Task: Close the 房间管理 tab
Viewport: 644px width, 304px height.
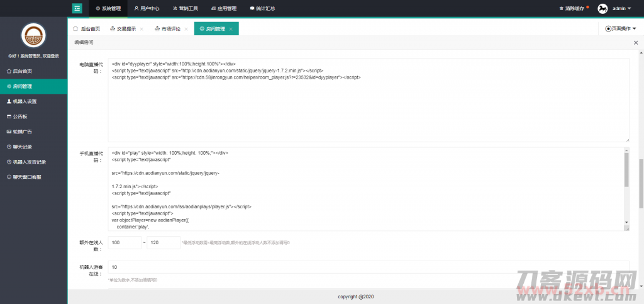Action: 231,29
